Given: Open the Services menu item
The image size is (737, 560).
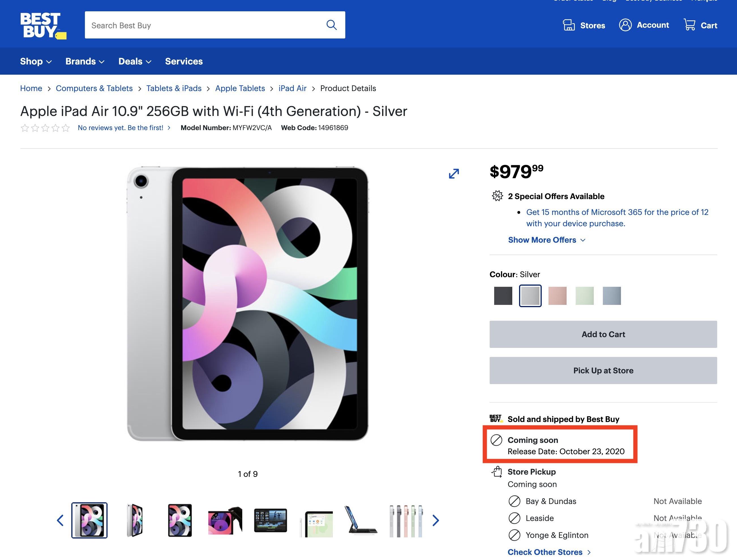Looking at the screenshot, I should [184, 61].
